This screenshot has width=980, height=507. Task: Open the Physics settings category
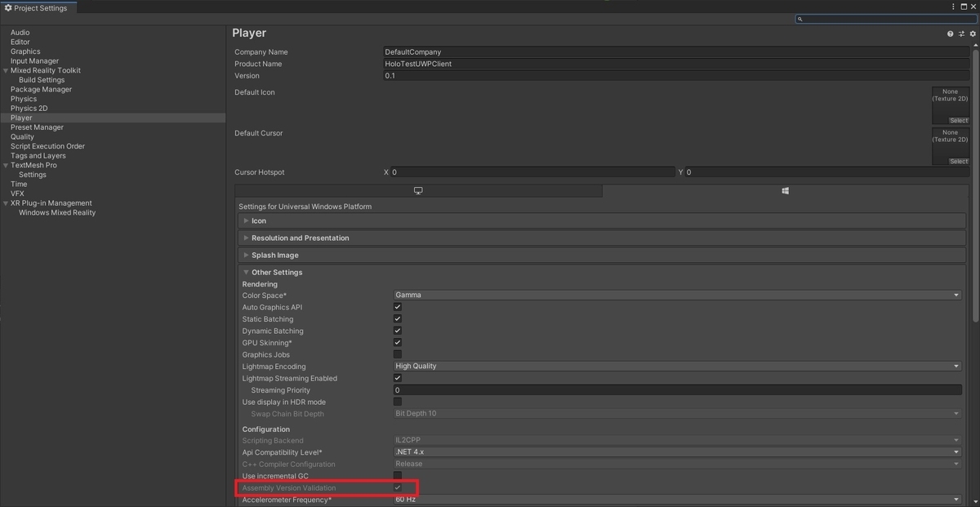click(x=24, y=99)
